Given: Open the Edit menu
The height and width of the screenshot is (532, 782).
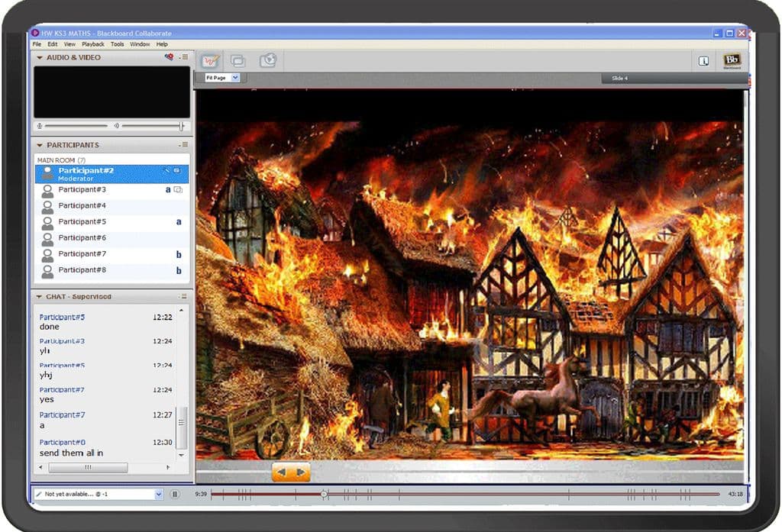Looking at the screenshot, I should click(x=53, y=44).
